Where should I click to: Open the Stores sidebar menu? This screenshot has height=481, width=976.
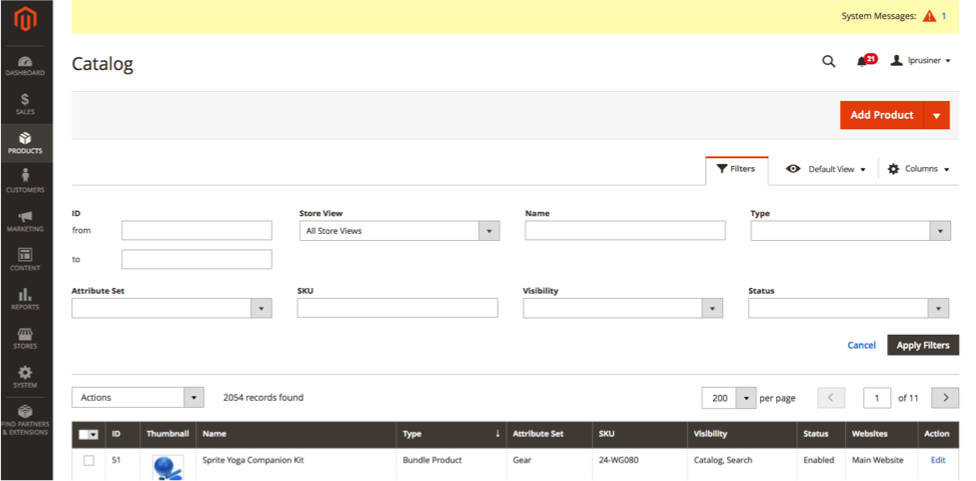[26, 338]
